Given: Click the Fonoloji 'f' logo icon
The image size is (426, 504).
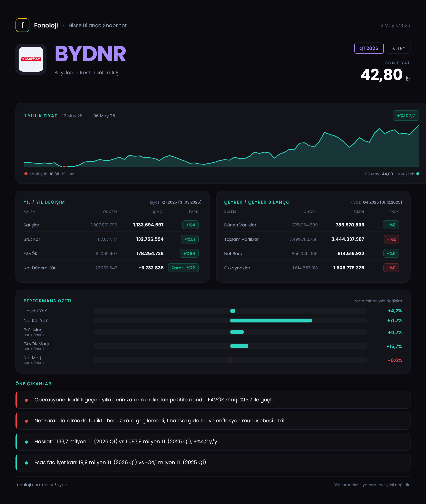Looking at the screenshot, I should (22, 25).
